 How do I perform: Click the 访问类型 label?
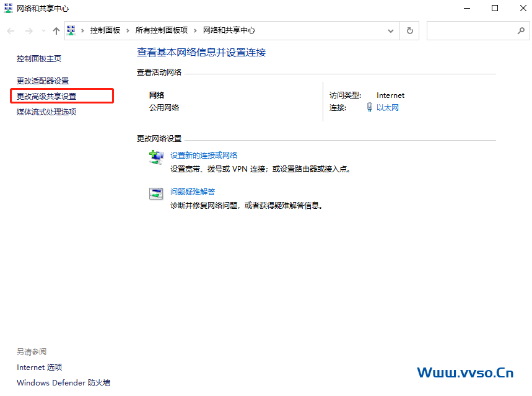[345, 95]
